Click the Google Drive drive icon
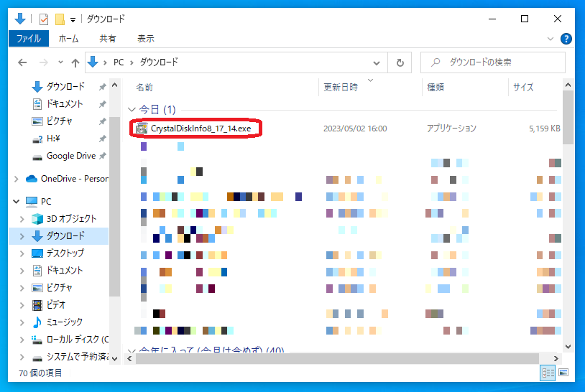 point(37,157)
